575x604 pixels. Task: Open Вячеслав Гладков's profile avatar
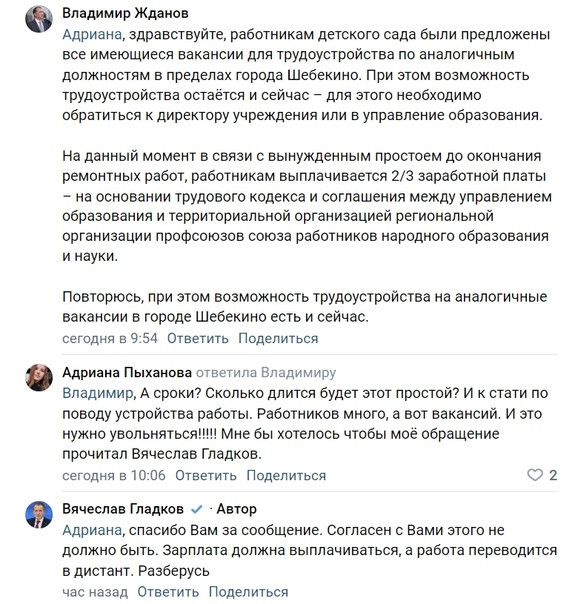39,515
